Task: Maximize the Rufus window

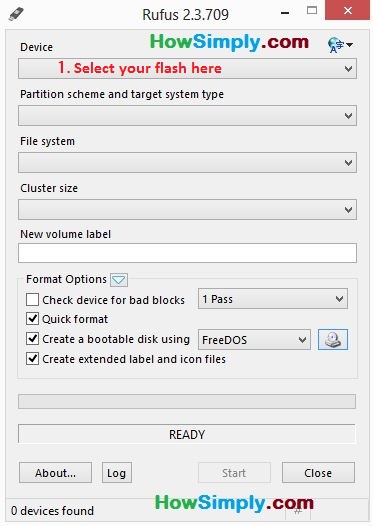Action: point(312,11)
